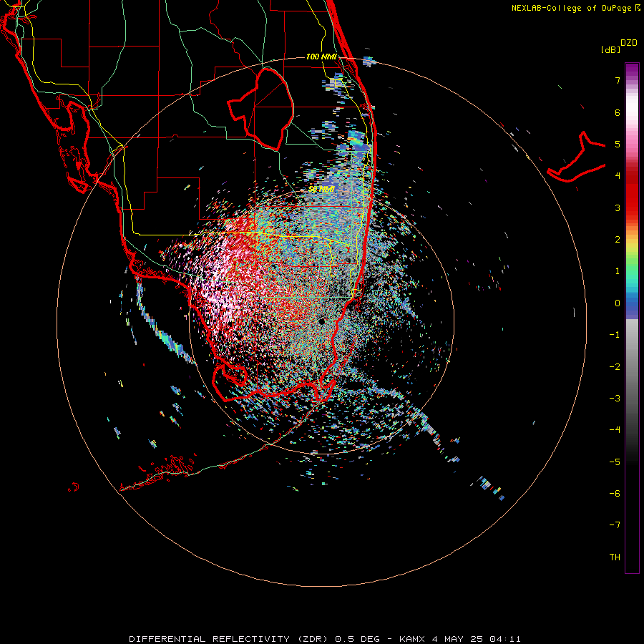
Task: Click the -3 value on color scale
Action: click(x=615, y=399)
